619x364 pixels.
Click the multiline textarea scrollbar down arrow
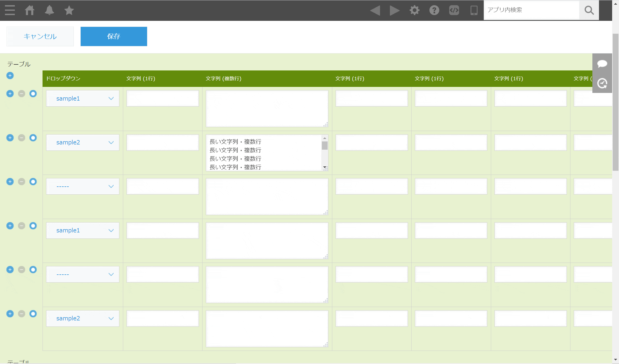tap(325, 167)
